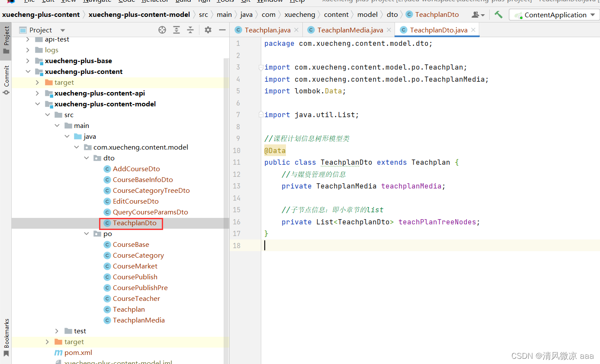Open Project panel settings gear
This screenshot has height=364, width=600.
[x=208, y=30]
